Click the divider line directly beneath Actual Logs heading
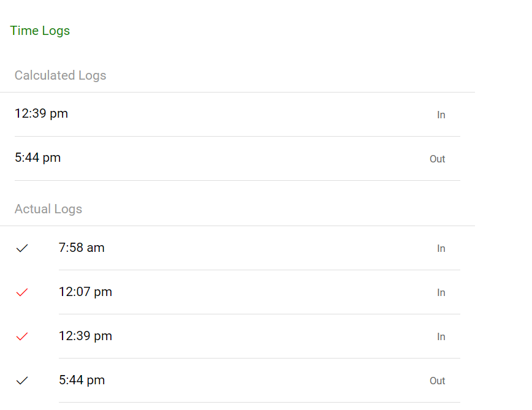Viewport: 532px width, 410px height. point(237,226)
